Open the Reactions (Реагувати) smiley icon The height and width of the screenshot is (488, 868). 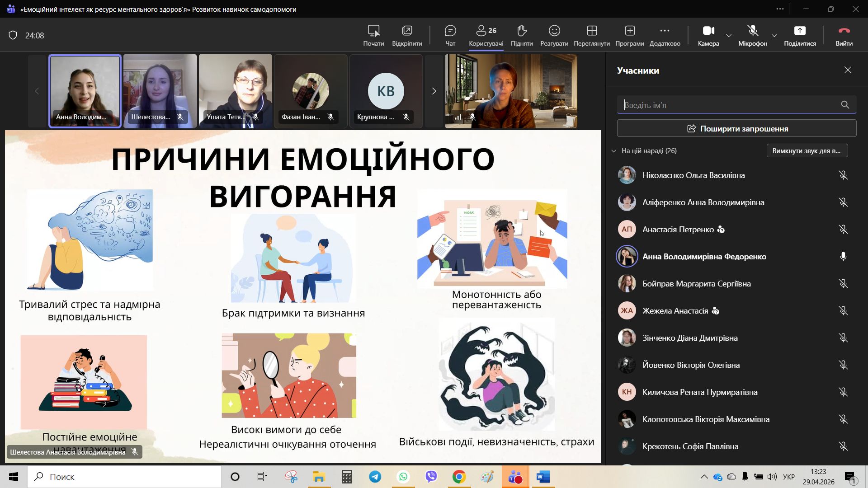[x=554, y=31]
